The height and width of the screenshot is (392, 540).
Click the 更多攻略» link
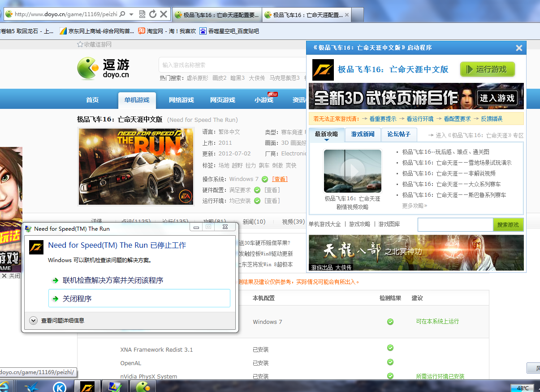(415, 206)
